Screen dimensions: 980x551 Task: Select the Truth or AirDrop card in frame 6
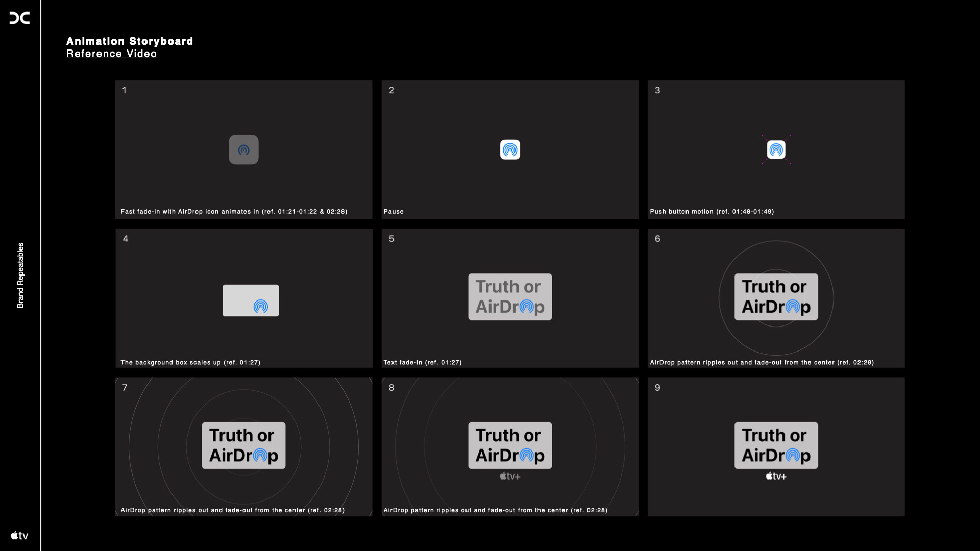(776, 297)
